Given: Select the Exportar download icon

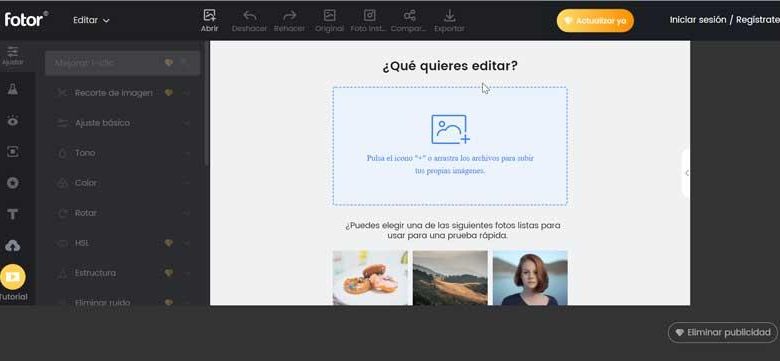Looking at the screenshot, I should [449, 15].
